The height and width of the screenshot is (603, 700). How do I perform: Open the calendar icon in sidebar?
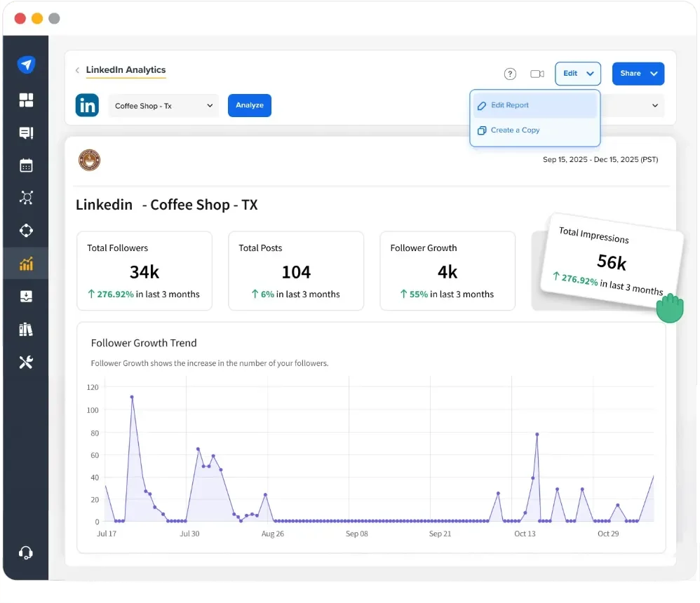point(26,165)
